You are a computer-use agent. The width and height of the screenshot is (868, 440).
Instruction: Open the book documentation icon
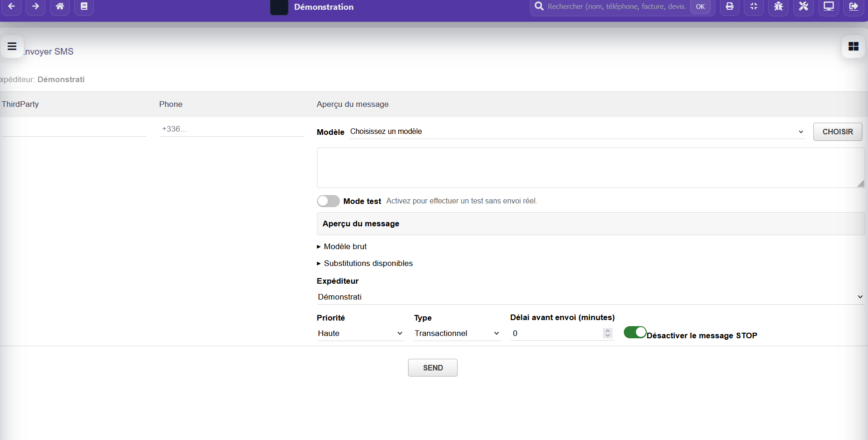tap(84, 7)
